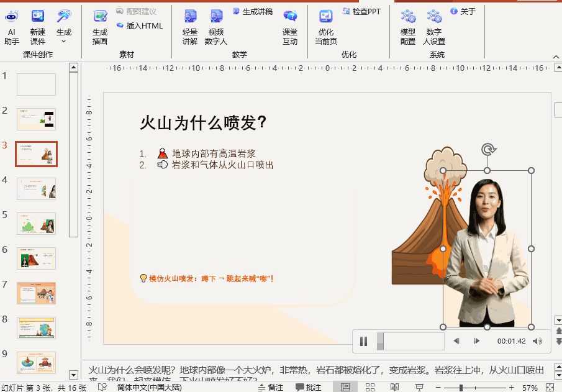The width and height of the screenshot is (562, 392).
Task: Click 生成插画 illustration generator
Action: (x=100, y=27)
